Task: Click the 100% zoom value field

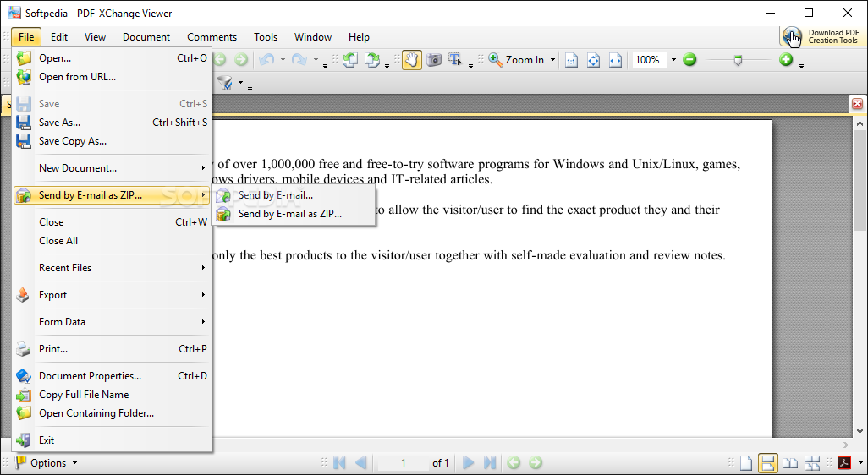Action: click(x=650, y=60)
